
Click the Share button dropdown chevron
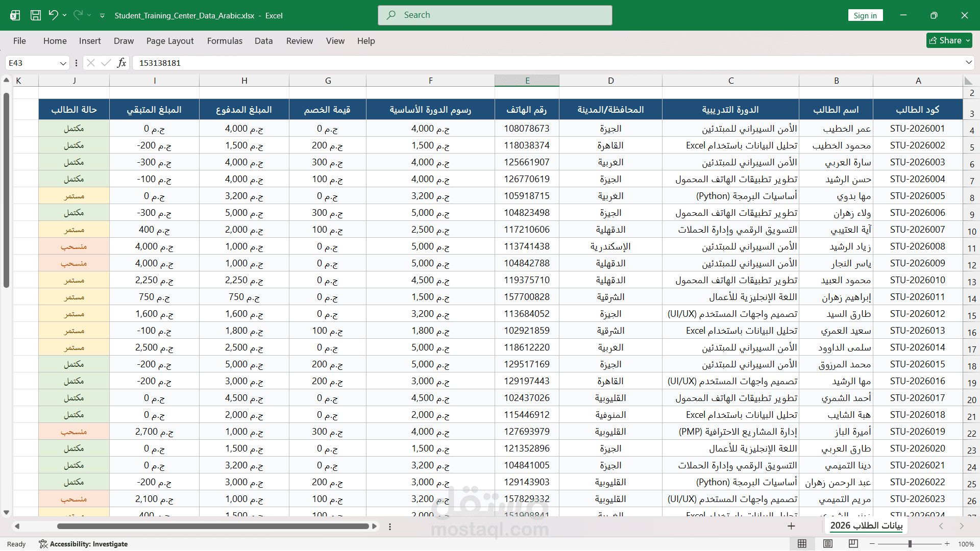[968, 40]
